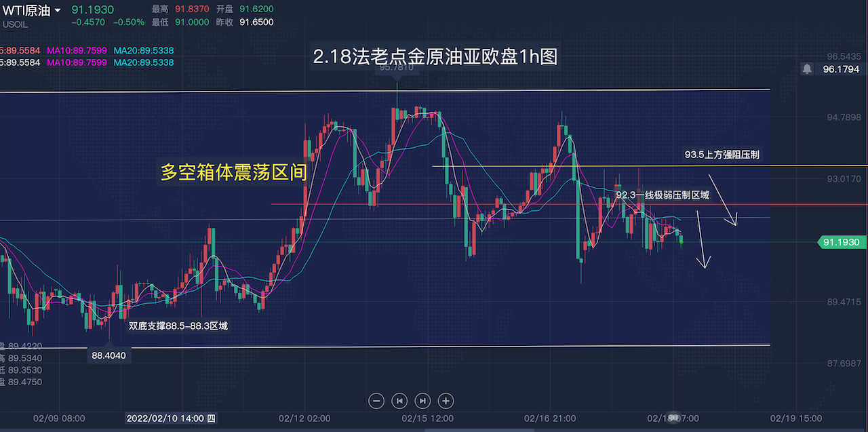Click the −0.4570 price change value
This screenshot has height=432, width=868.
pos(87,22)
